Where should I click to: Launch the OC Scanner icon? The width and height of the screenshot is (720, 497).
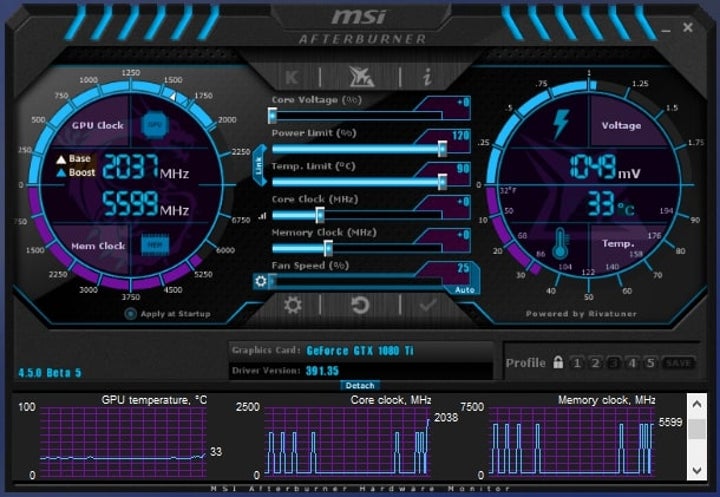pos(360,76)
